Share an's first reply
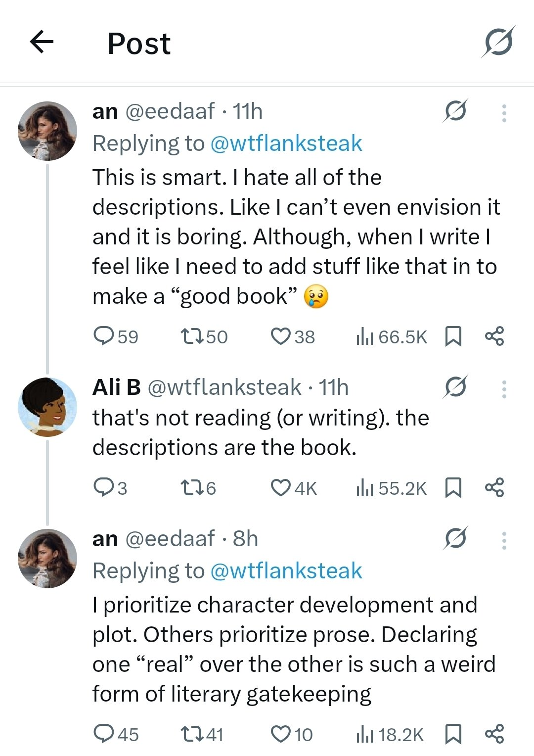This screenshot has width=534, height=756. pyautogui.click(x=494, y=336)
